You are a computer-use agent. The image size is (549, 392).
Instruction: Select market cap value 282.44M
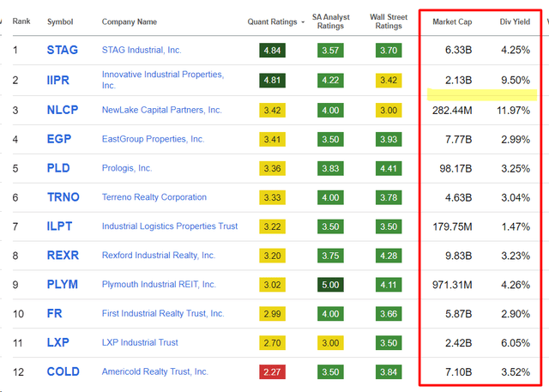[452, 111]
